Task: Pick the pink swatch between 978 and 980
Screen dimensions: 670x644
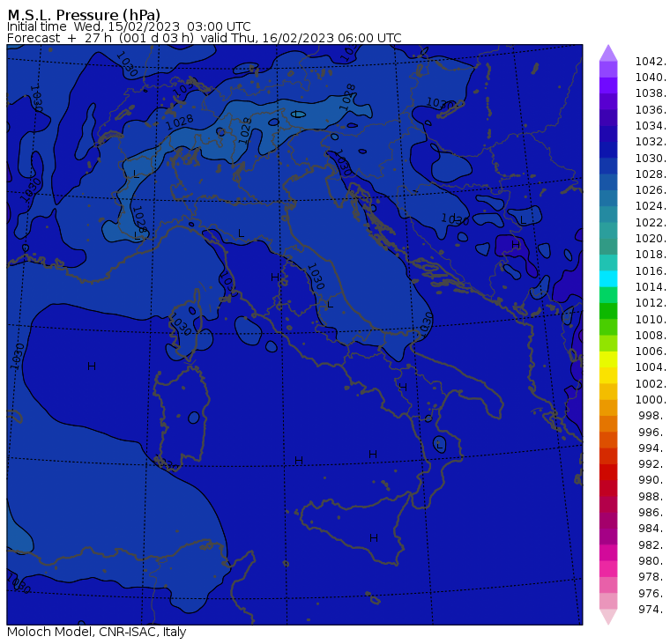Action: (608, 568)
